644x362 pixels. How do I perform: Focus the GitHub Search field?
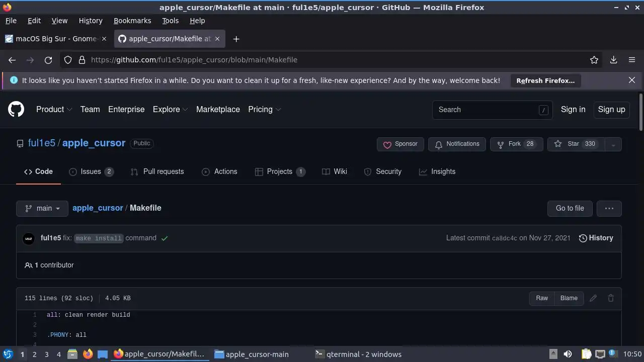point(492,110)
